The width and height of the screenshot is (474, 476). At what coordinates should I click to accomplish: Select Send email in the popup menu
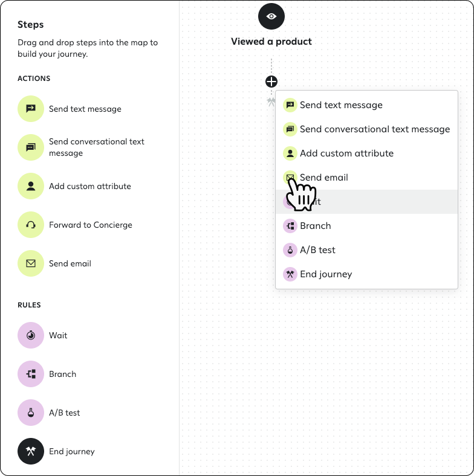[366, 177]
